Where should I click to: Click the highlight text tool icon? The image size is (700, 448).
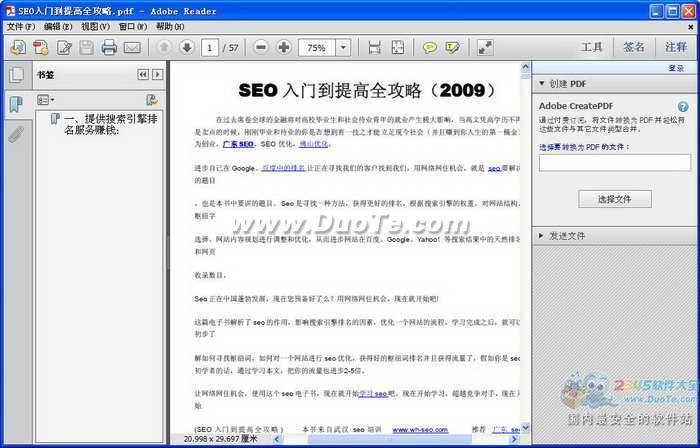[x=453, y=47]
